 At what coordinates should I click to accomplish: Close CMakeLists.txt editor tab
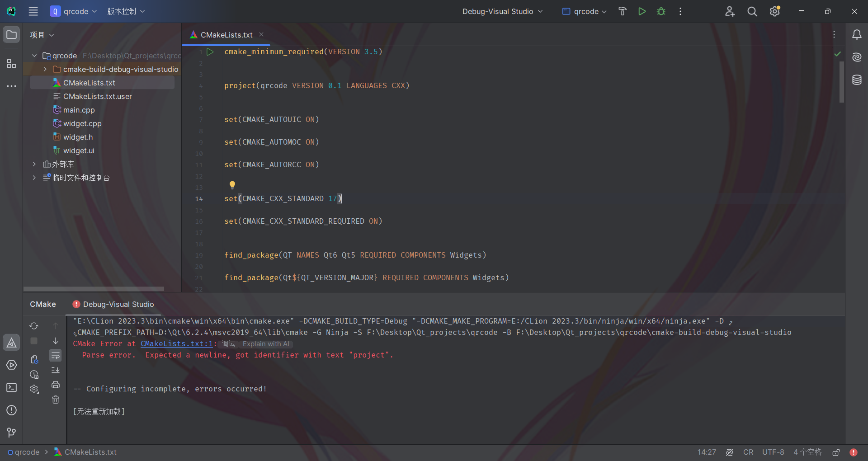coord(261,34)
